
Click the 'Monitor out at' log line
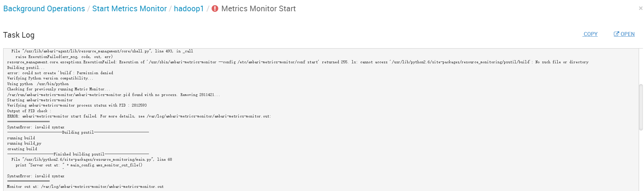[x=85, y=187]
